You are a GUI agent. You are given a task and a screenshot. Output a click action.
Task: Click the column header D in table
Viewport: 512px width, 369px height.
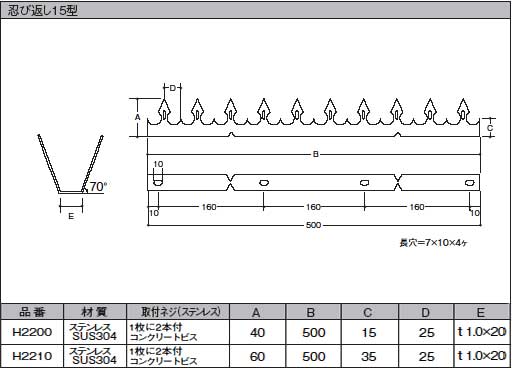tap(426, 312)
